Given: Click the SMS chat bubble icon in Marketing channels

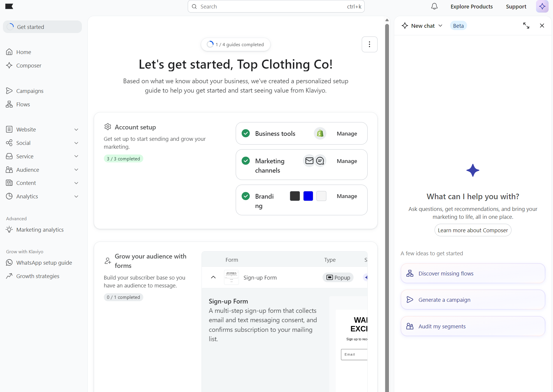Looking at the screenshot, I should 320,161.
